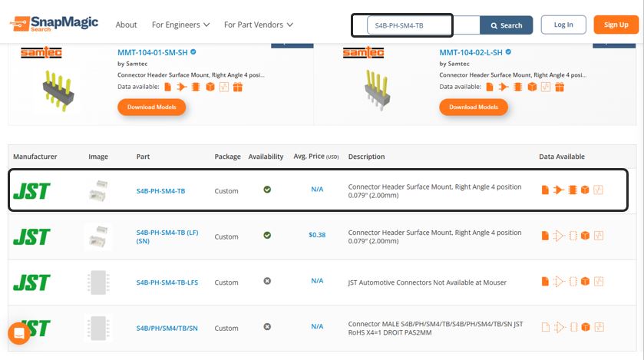The height and width of the screenshot is (360, 644).
Task: Click the $0.38 average price link
Action: point(317,235)
